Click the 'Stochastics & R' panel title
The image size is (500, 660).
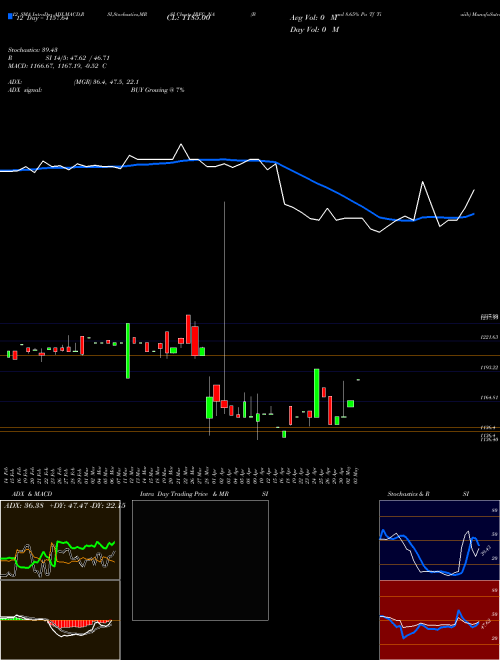point(408,494)
